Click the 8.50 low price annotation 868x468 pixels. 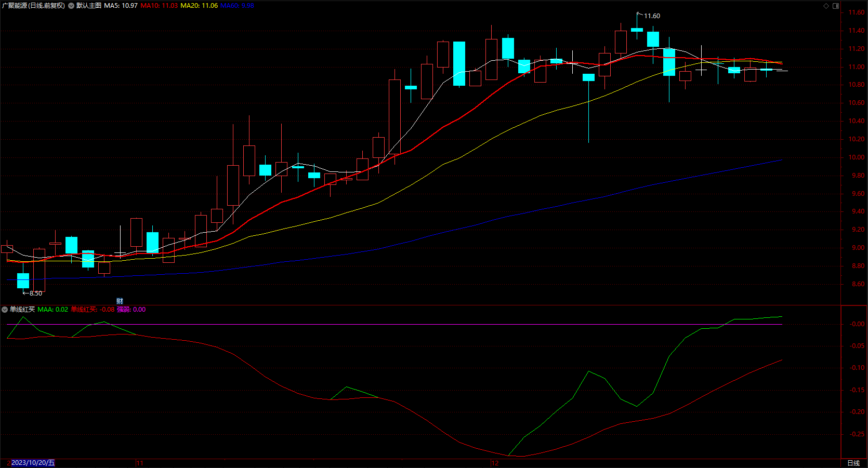pos(36,293)
